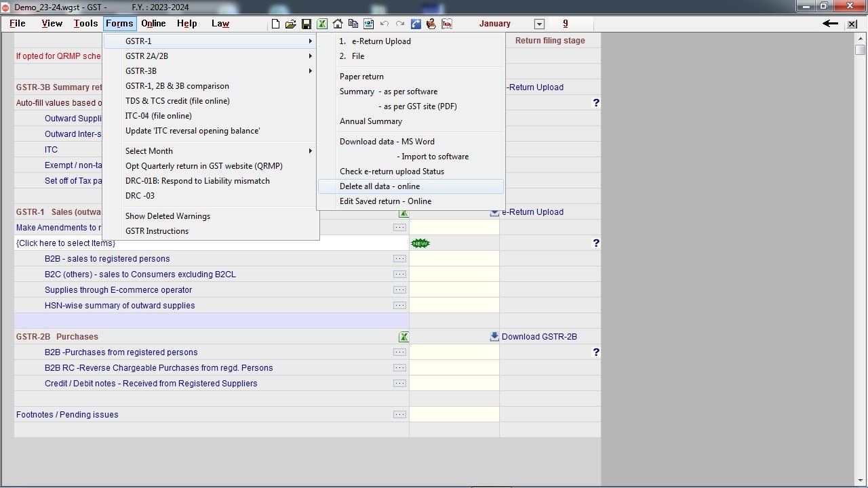
Task: Open ellipsis for Footnotes / Pending issues
Action: [x=399, y=415]
